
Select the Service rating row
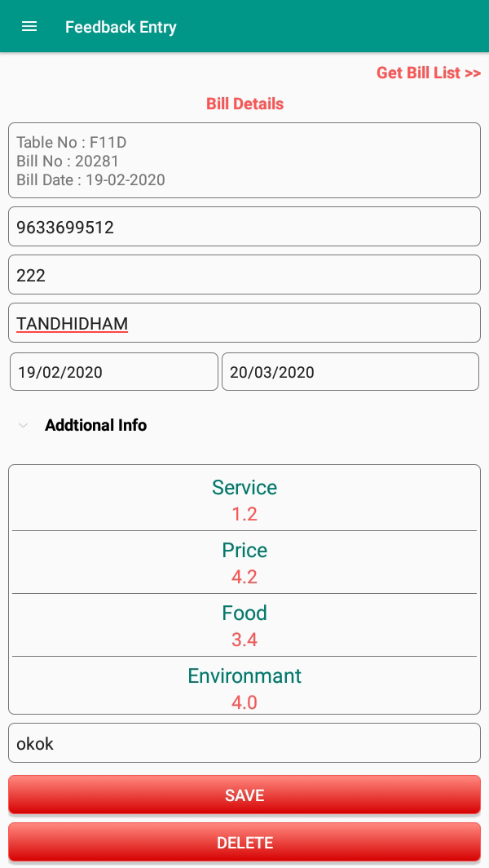click(244, 499)
